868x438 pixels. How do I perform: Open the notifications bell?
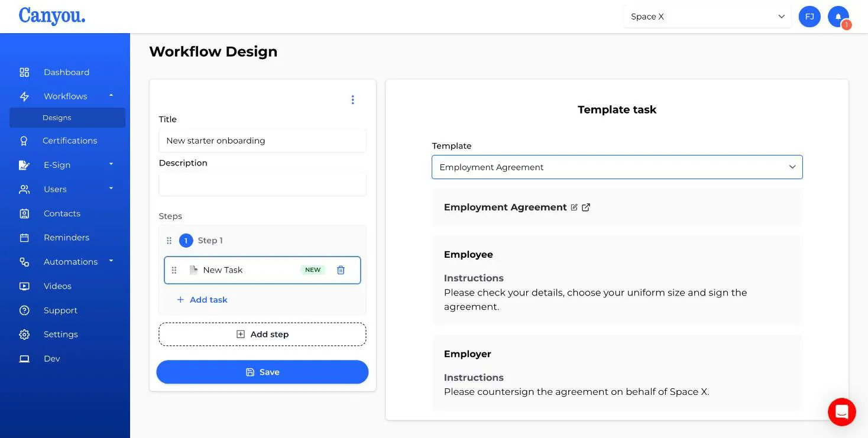838,17
